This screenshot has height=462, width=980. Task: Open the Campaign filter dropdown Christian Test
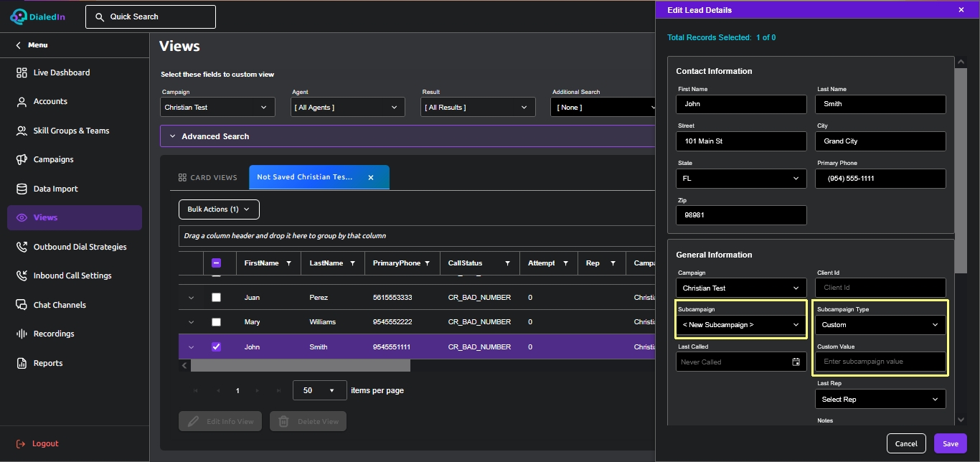click(217, 107)
